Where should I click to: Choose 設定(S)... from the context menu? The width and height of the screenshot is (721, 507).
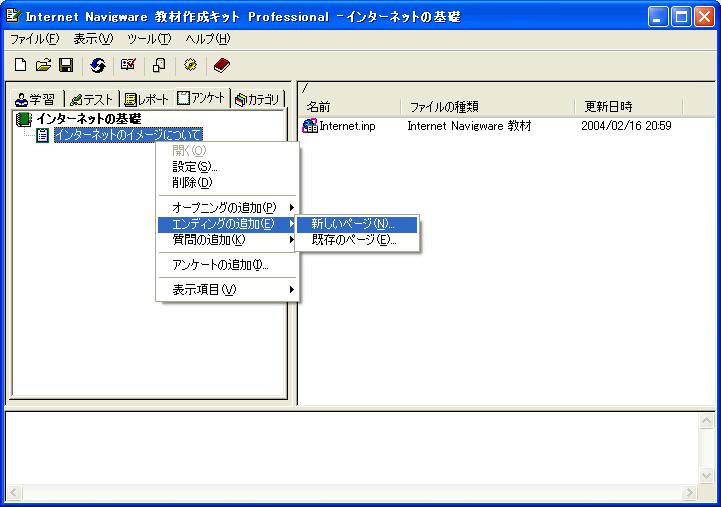click(228, 166)
